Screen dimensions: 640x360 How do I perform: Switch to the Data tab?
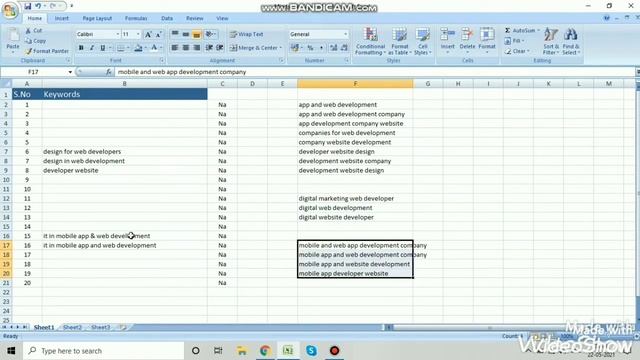167,18
